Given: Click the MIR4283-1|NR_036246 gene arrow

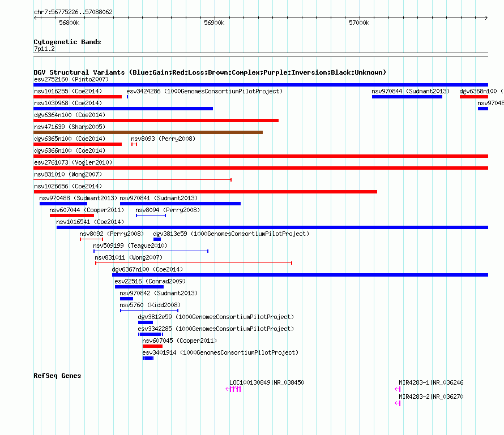Looking at the screenshot, I should click(398, 389).
